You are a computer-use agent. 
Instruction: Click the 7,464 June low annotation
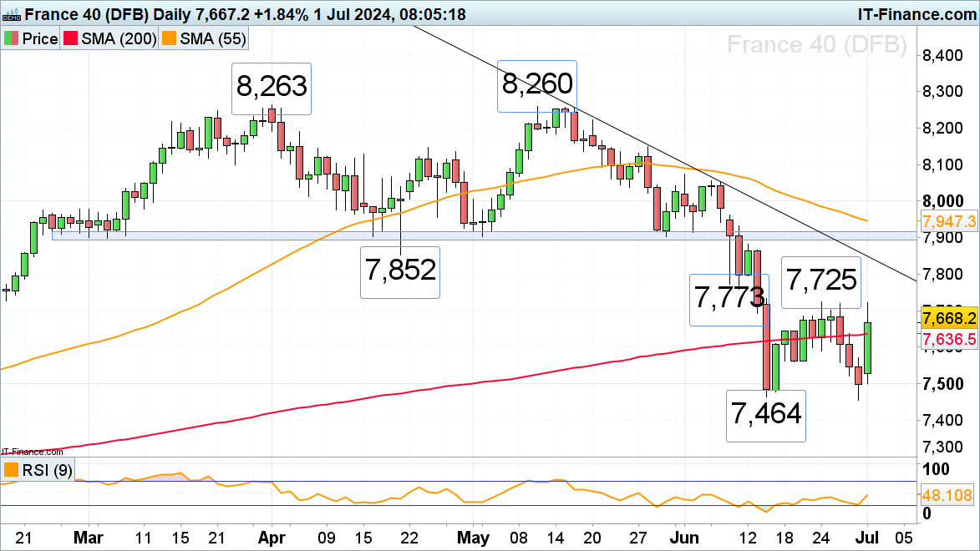(766, 415)
